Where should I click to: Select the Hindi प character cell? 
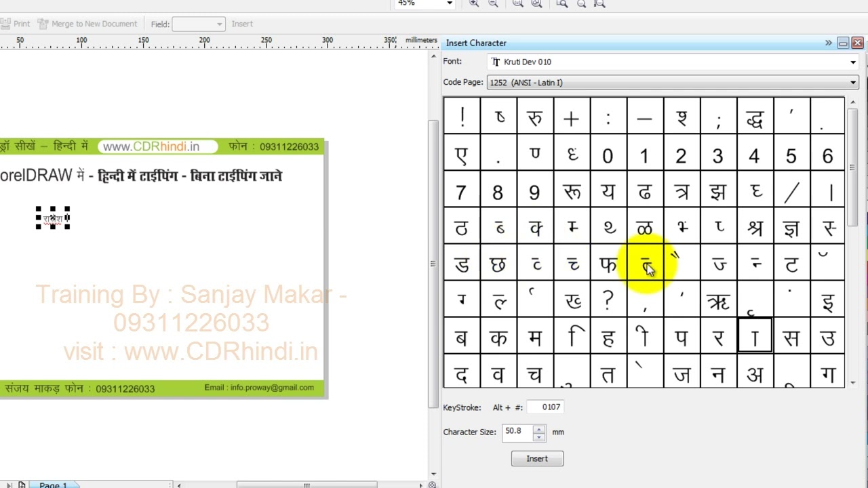coord(682,336)
